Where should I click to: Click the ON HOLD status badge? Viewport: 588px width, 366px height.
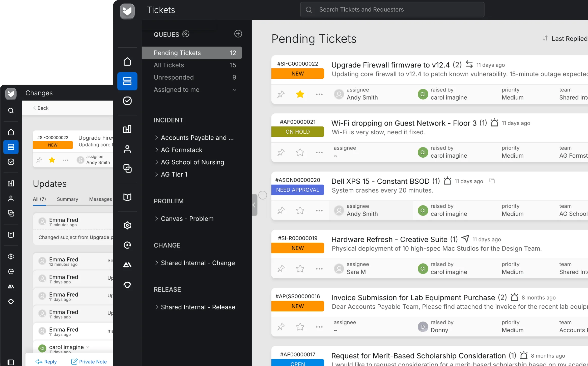(x=298, y=132)
